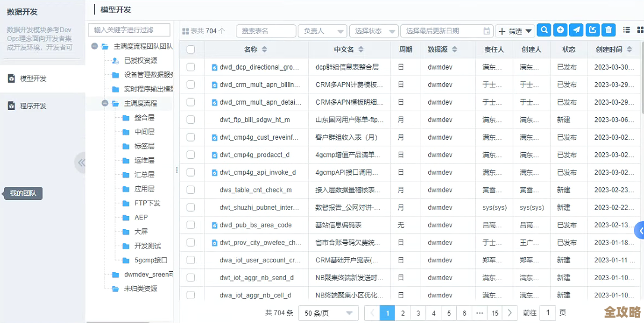Go to page 3
The image size is (644, 323).
point(418,313)
